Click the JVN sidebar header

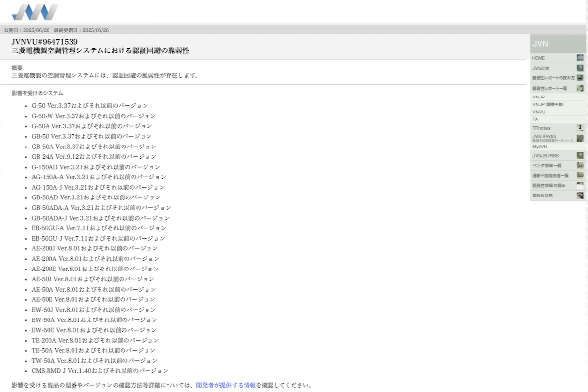pyautogui.click(x=558, y=44)
